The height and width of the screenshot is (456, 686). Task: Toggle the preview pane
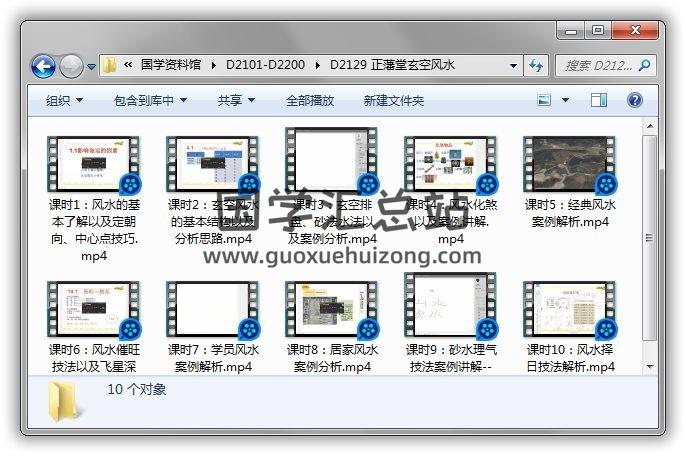tap(599, 100)
